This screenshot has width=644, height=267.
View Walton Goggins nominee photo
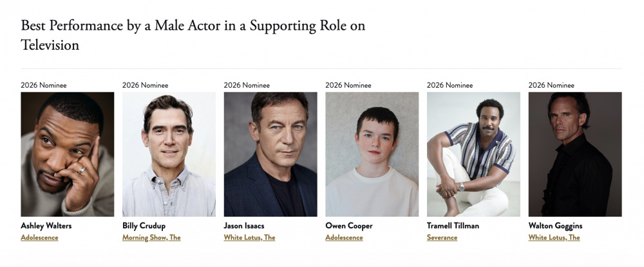pyautogui.click(x=575, y=154)
